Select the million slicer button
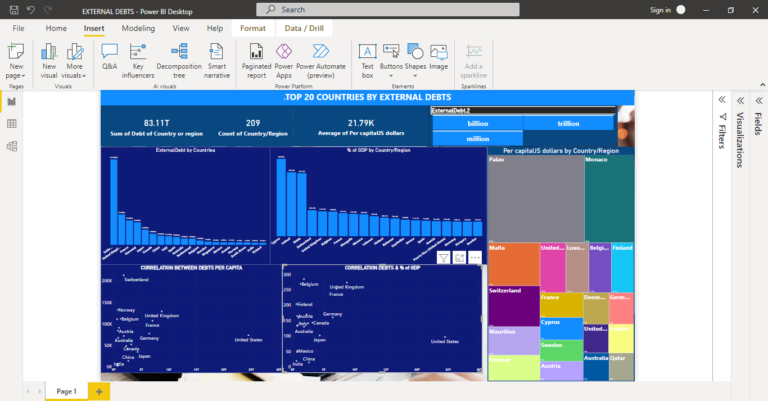Image resolution: width=768 pixels, height=401 pixels. (478, 139)
